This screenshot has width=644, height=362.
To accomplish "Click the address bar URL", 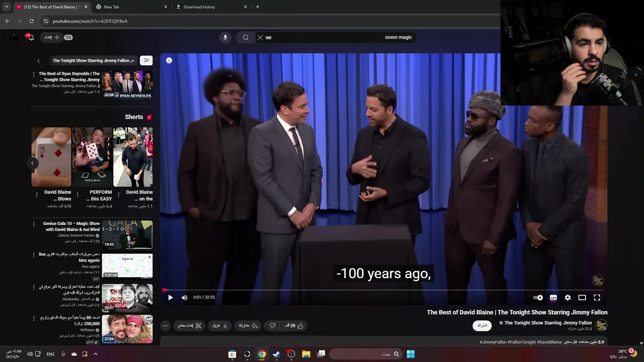I will pos(90,21).
